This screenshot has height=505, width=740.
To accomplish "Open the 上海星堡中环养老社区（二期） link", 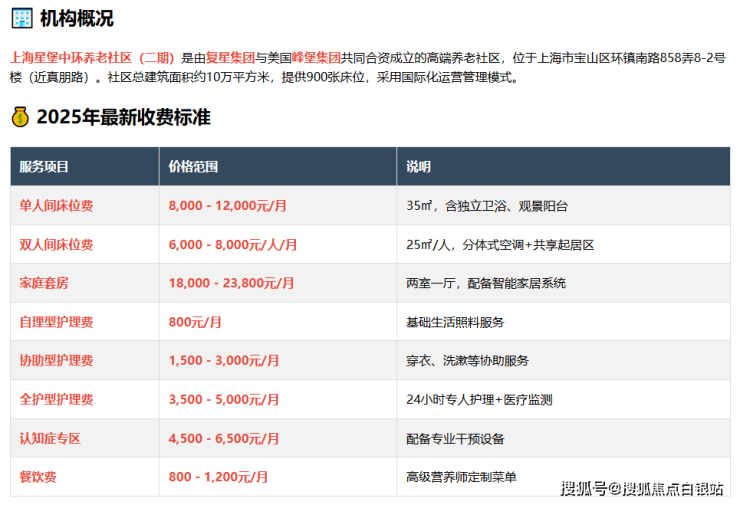I will pos(92,58).
